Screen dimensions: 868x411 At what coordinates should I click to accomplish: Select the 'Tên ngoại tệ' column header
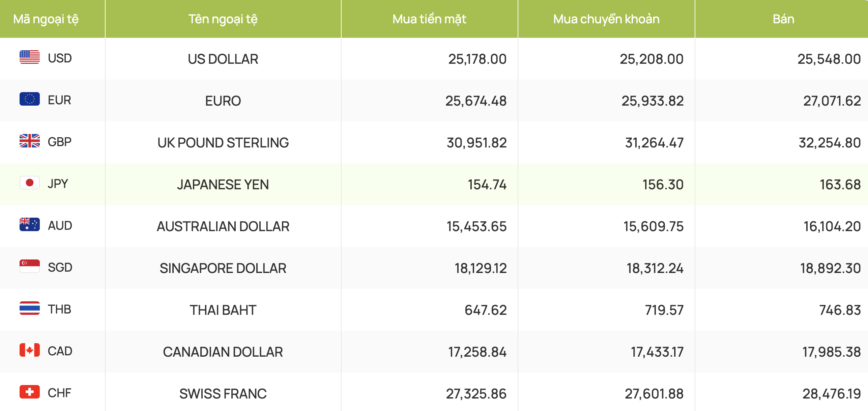(x=223, y=19)
